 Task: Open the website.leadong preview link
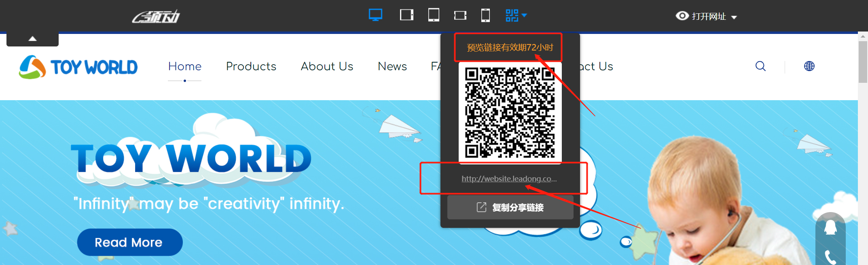(509, 179)
